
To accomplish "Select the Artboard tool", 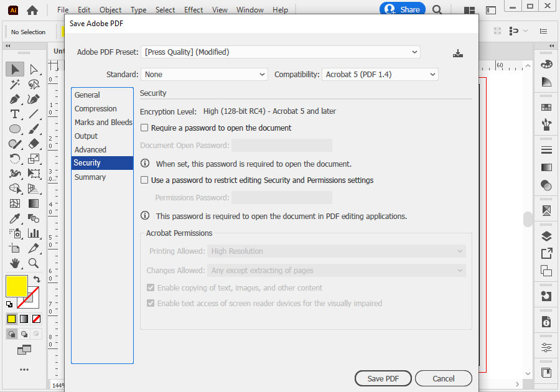I will [15, 248].
